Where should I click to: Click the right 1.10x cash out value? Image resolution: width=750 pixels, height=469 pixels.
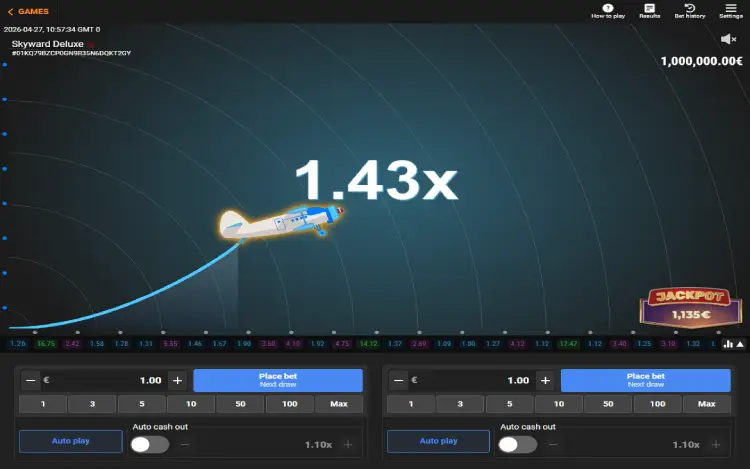click(x=686, y=445)
